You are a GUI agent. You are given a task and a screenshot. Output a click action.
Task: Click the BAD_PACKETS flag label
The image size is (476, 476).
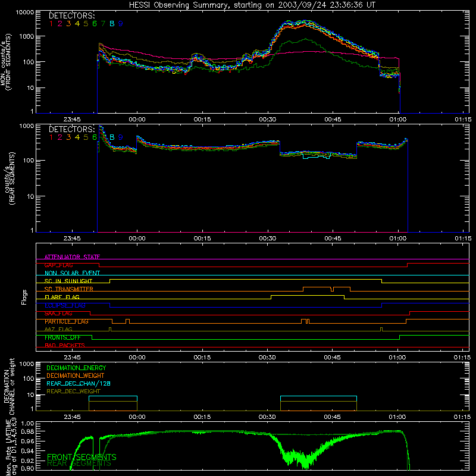(65, 345)
